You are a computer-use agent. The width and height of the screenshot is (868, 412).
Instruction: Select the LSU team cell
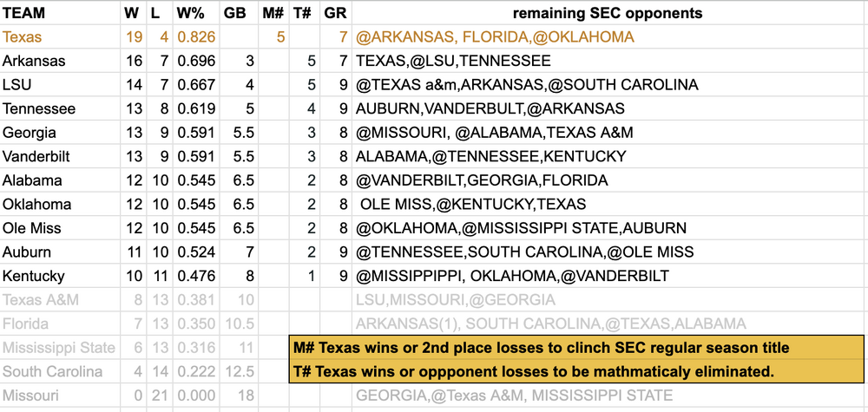(17, 85)
